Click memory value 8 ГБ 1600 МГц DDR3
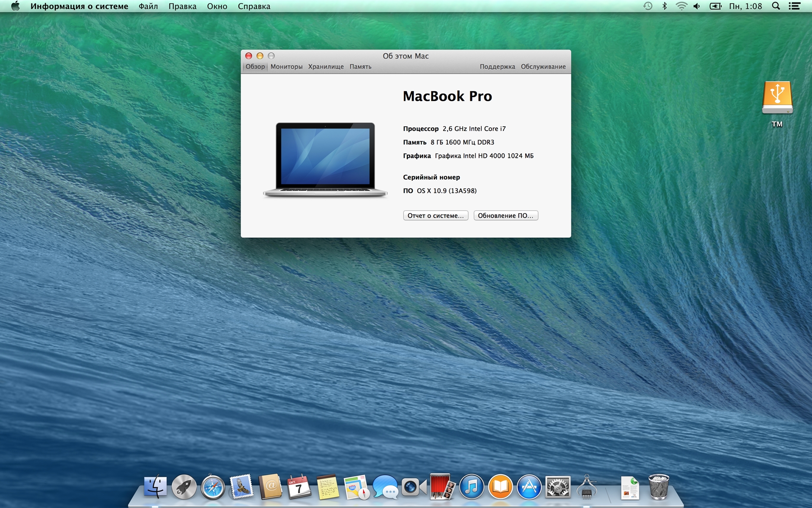812x508 pixels. point(462,142)
